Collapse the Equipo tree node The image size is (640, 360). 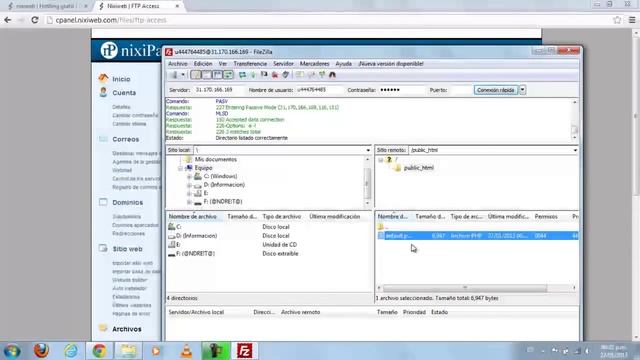coord(180,168)
